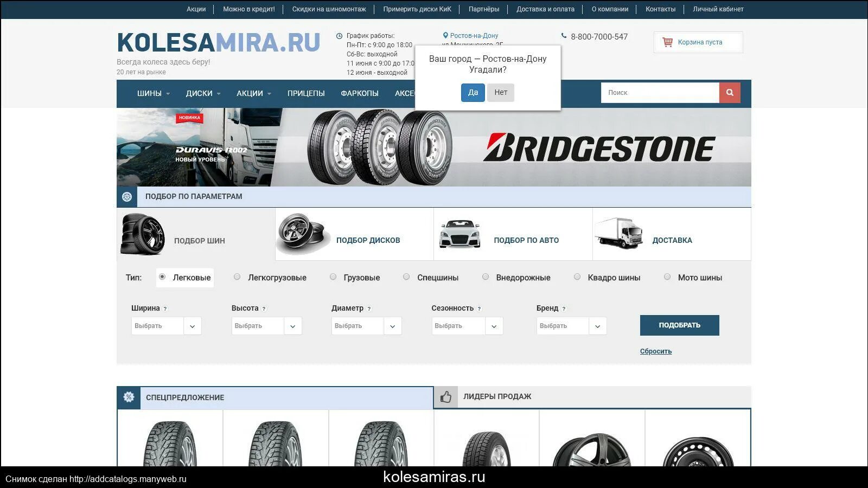Select the Спецшины tire type radio

[406, 277]
